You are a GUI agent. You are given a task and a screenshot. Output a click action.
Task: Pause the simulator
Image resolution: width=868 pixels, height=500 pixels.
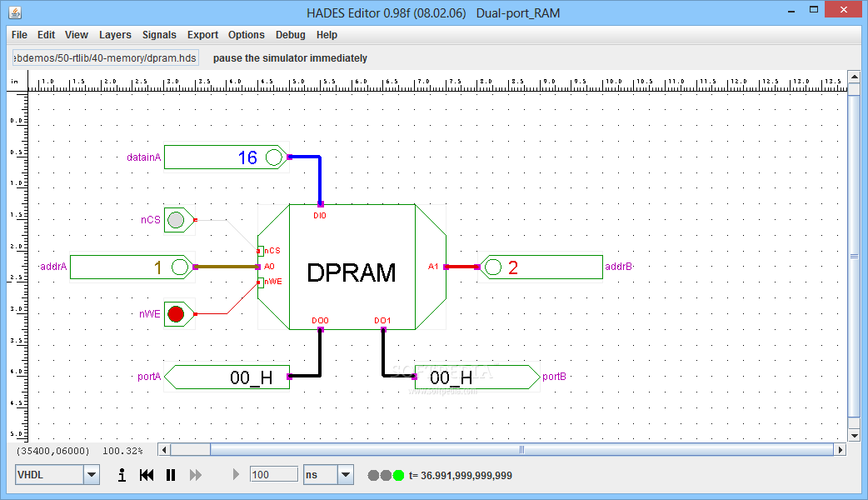coord(171,475)
